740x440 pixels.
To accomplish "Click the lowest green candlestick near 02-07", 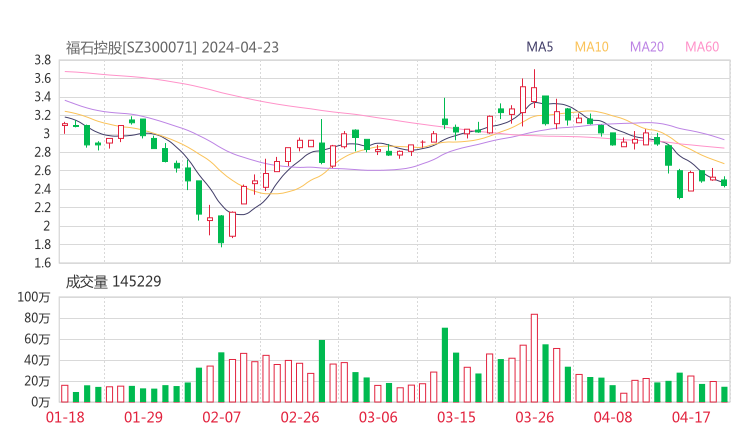I will 221,230.
